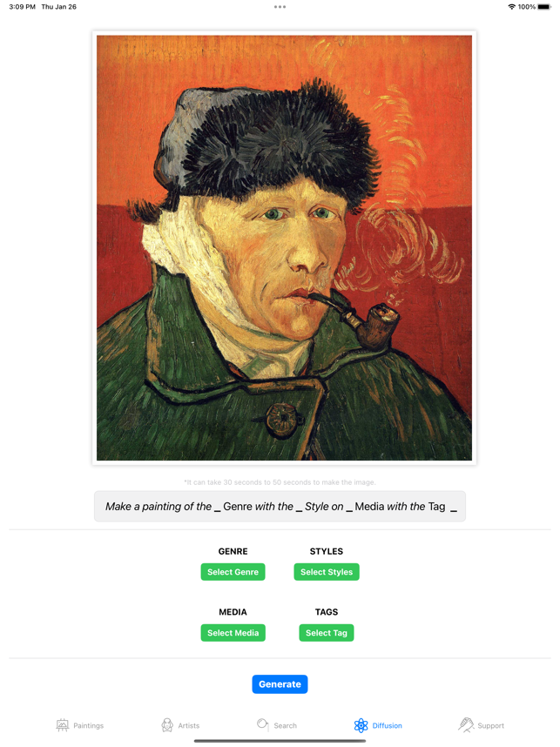Click the blue Generate button

click(280, 684)
